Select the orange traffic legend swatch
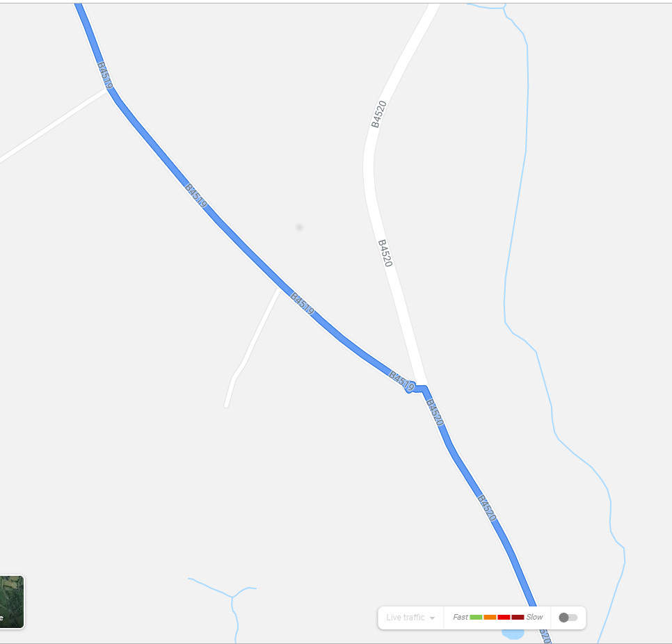The width and height of the screenshot is (672, 644). point(490,617)
